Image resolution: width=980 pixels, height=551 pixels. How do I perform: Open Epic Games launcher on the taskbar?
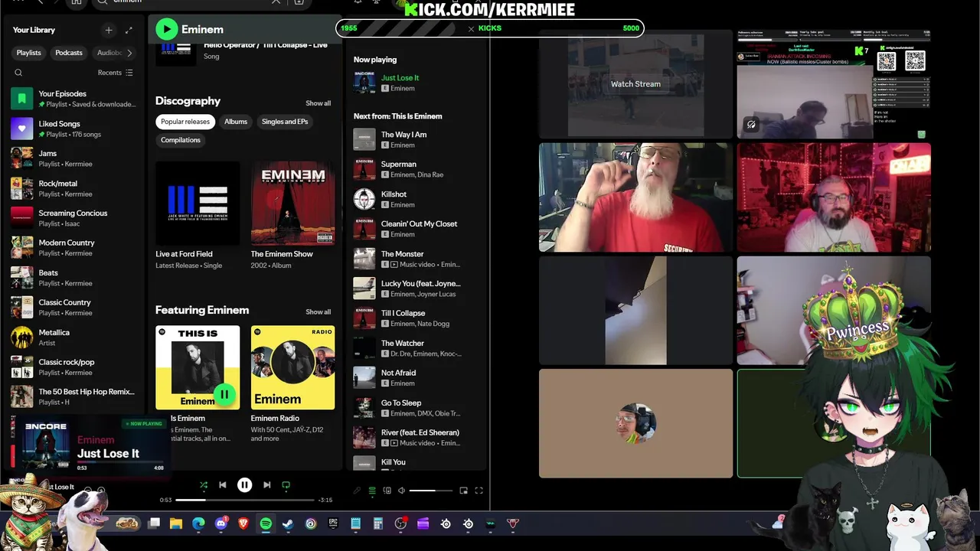pyautogui.click(x=333, y=523)
